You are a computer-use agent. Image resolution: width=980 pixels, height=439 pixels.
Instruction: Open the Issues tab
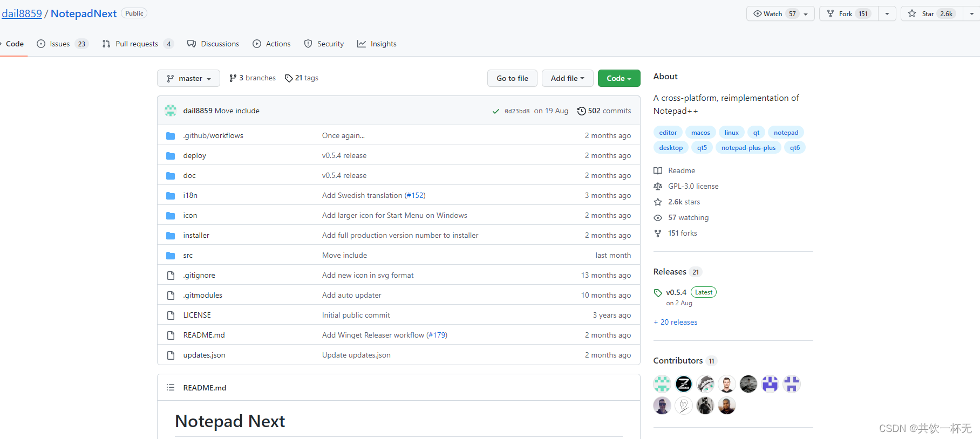click(62, 44)
